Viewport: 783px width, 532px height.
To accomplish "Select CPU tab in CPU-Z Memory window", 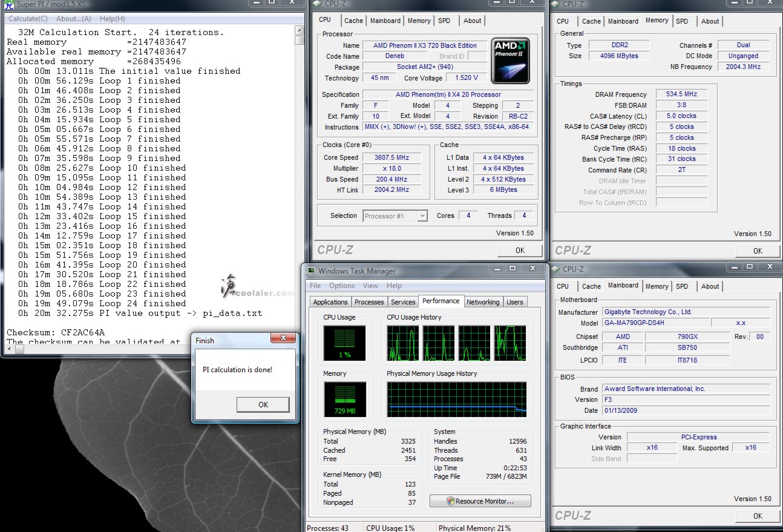I will tap(563, 21).
